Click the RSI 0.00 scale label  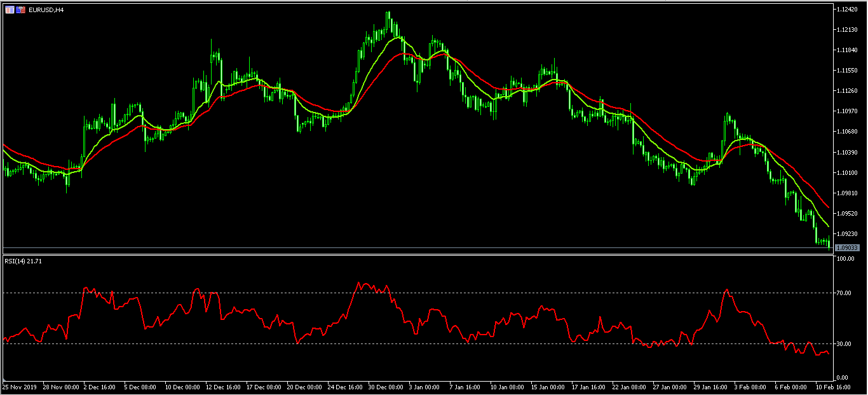[843, 378]
